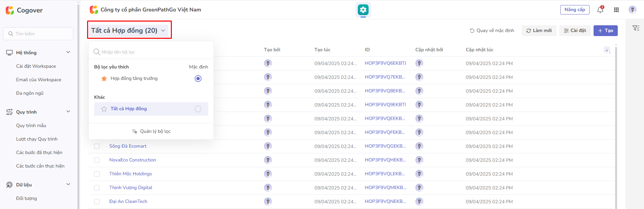Open the teal settings gear app icon
The height and width of the screenshot is (209, 644).
tap(363, 10)
